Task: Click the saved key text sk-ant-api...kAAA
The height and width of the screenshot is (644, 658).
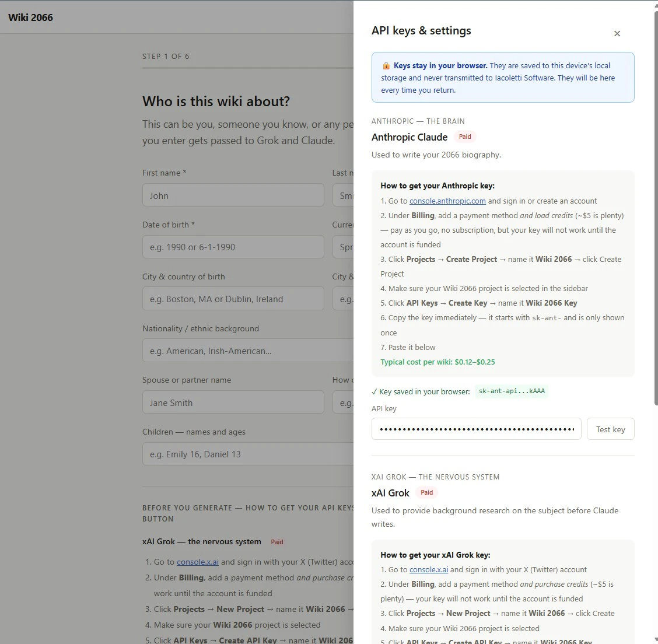Action: 512,391
